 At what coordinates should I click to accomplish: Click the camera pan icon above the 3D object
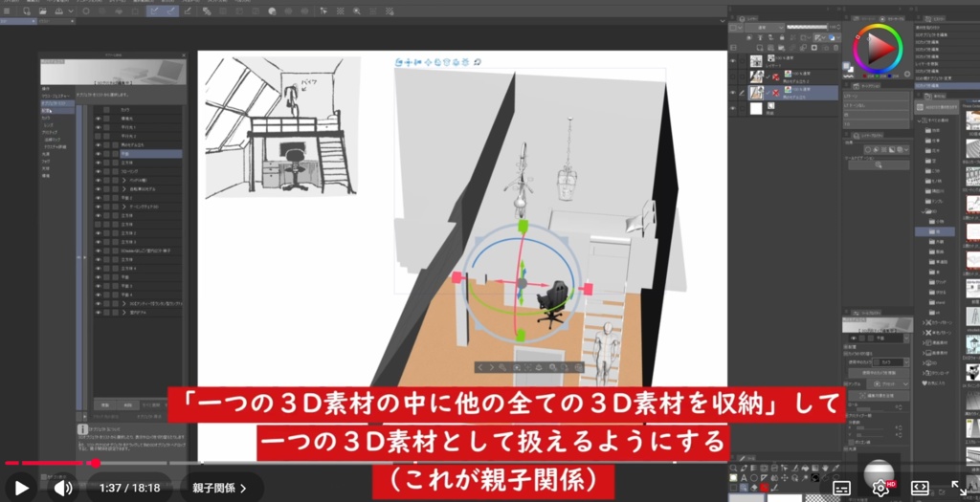click(x=408, y=62)
